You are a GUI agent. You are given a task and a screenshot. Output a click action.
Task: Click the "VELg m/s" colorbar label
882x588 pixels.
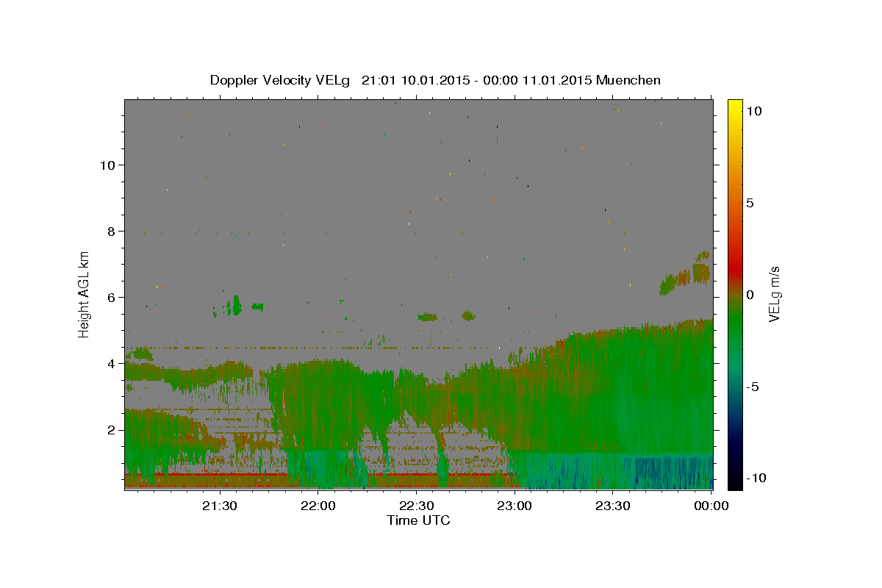click(774, 294)
